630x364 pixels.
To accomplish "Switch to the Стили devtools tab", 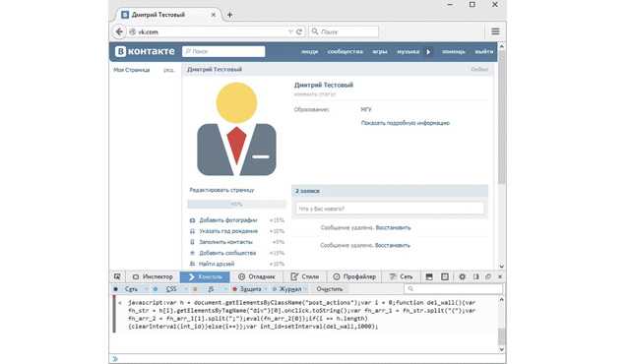I will (x=305, y=276).
